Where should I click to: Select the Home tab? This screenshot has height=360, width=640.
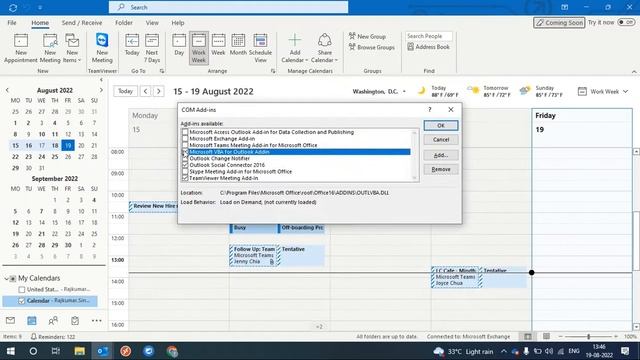[40, 23]
